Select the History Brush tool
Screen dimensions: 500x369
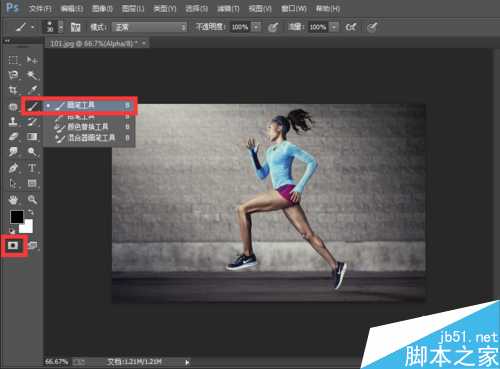pos(32,121)
